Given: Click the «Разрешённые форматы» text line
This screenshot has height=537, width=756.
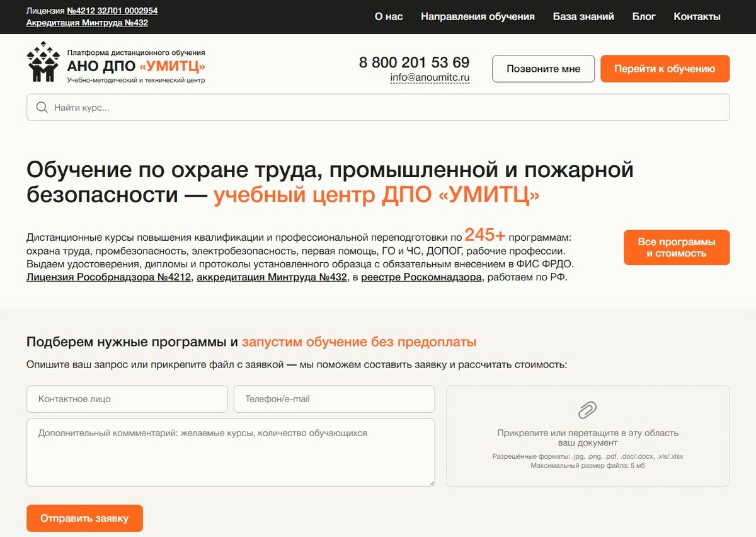Looking at the screenshot, I should tap(588, 456).
